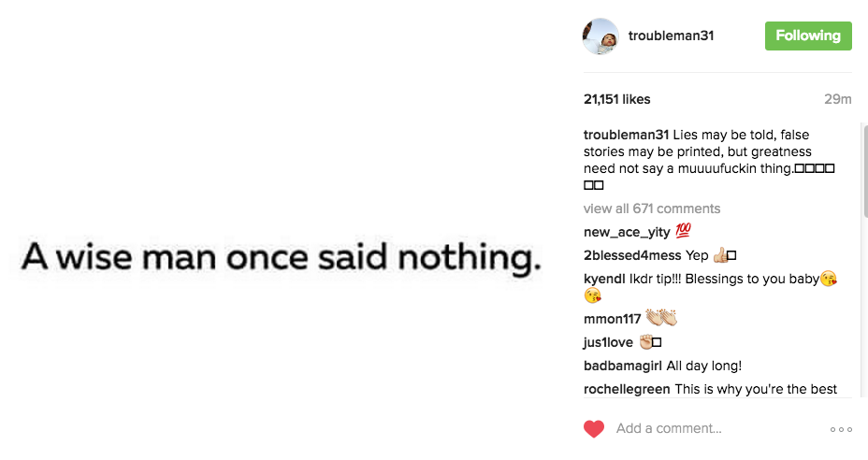Open badbamagirl commenter profile
The width and height of the screenshot is (868, 460).
[622, 366]
